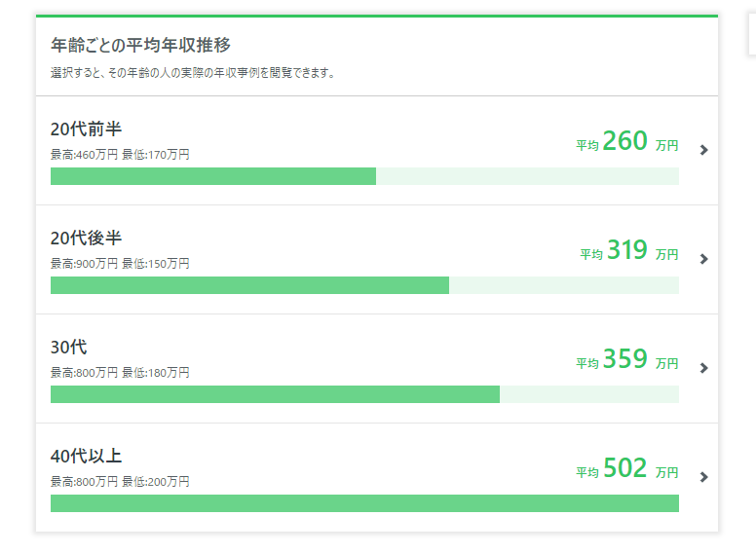This screenshot has width=756, height=553.
Task: Click the 平均 502 万円 salary figure
Action: (627, 467)
